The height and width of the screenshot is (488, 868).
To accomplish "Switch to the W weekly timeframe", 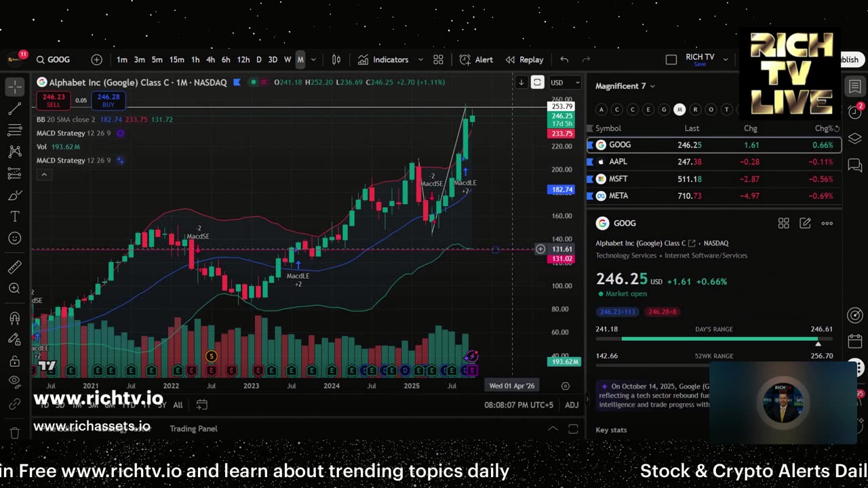I will 288,60.
